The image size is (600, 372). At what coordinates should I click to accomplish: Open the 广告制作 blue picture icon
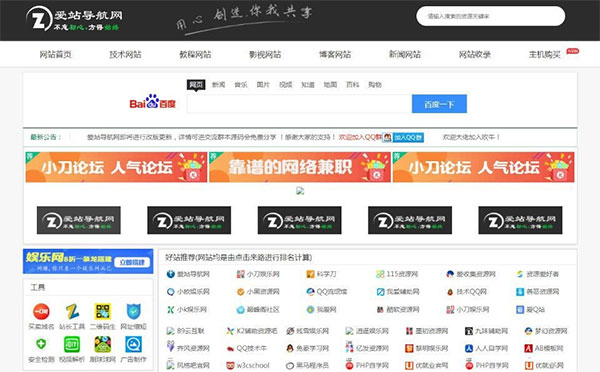[x=134, y=344]
